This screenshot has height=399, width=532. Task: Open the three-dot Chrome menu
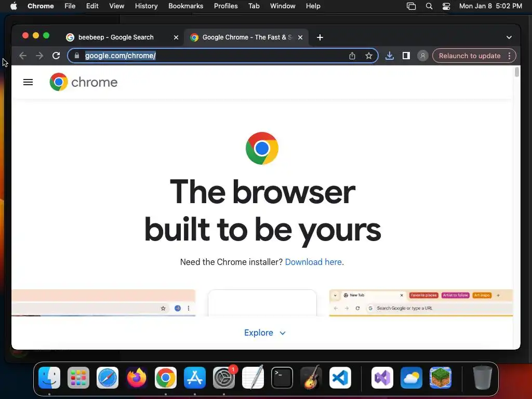point(509,56)
